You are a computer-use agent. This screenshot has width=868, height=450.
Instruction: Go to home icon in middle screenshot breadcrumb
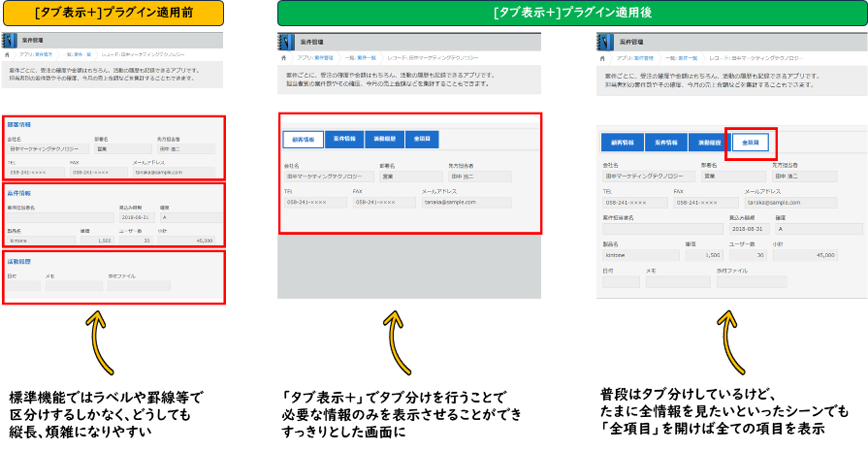pos(283,57)
